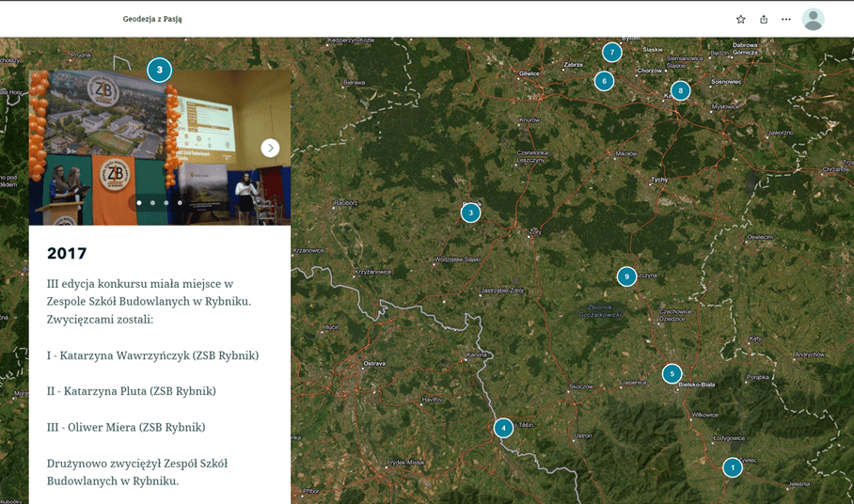Click map marker number 4
This screenshot has width=854, height=504.
(504, 428)
